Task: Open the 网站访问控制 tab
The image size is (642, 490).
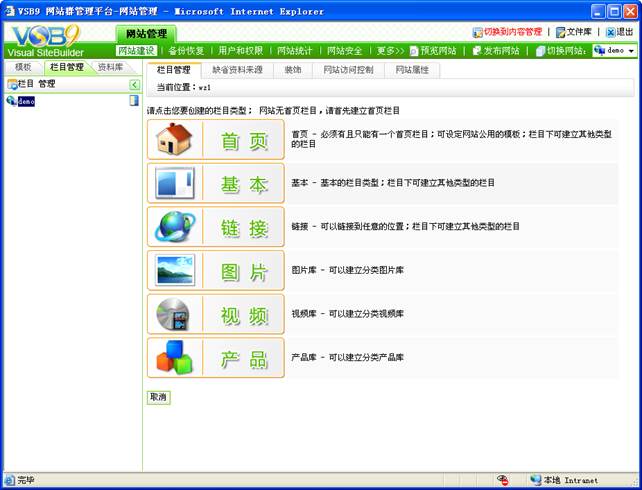Action: (348, 70)
